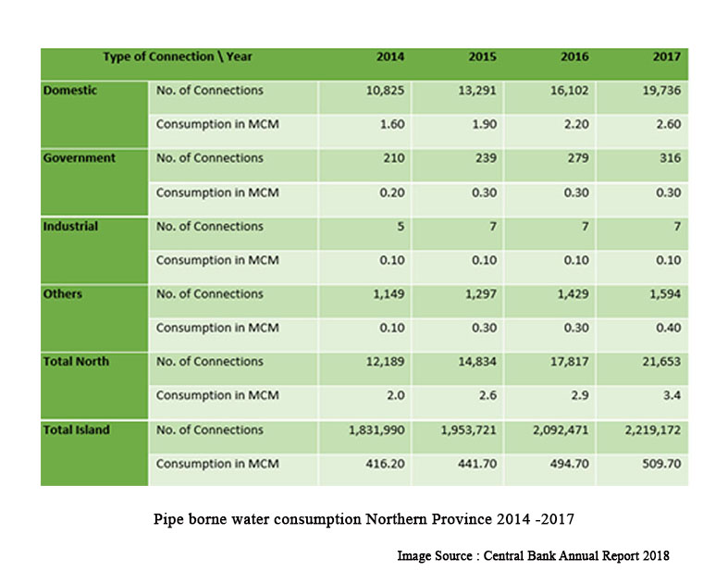Select the 2015 column header

coord(482,56)
